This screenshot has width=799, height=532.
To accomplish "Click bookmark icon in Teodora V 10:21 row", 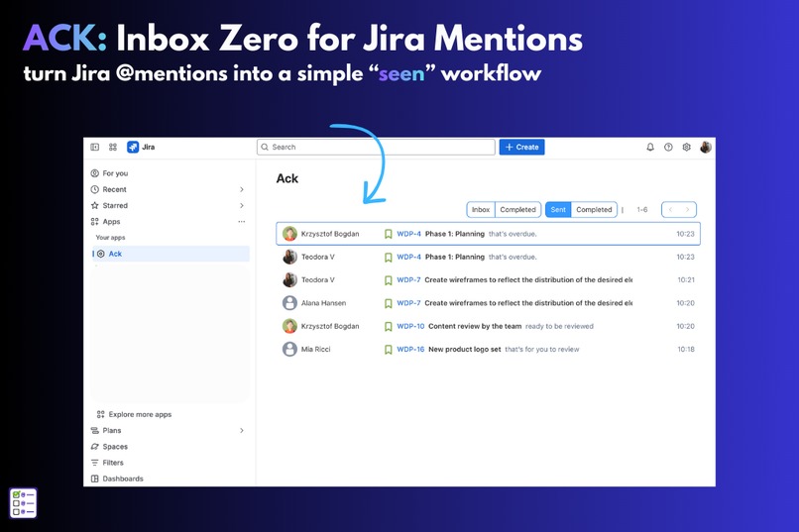I will tap(389, 280).
